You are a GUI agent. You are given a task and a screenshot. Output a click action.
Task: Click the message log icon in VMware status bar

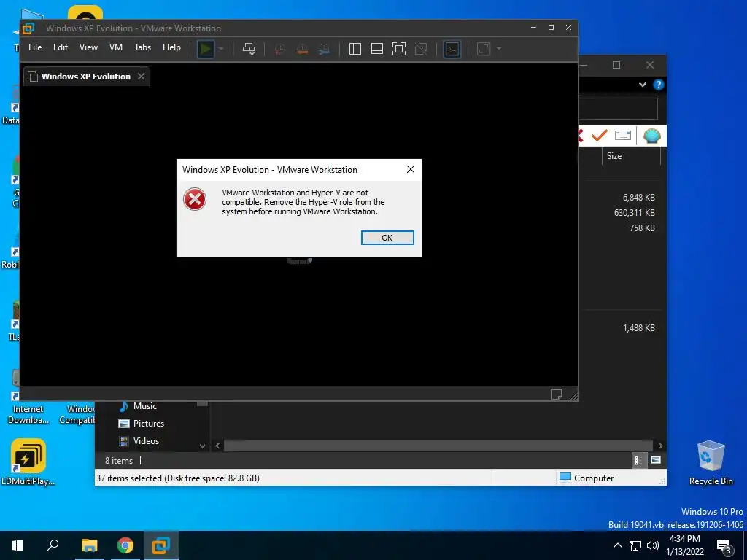click(x=557, y=394)
